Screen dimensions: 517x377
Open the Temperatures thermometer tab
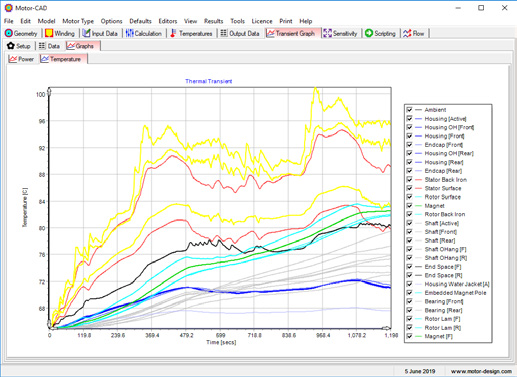click(173, 33)
